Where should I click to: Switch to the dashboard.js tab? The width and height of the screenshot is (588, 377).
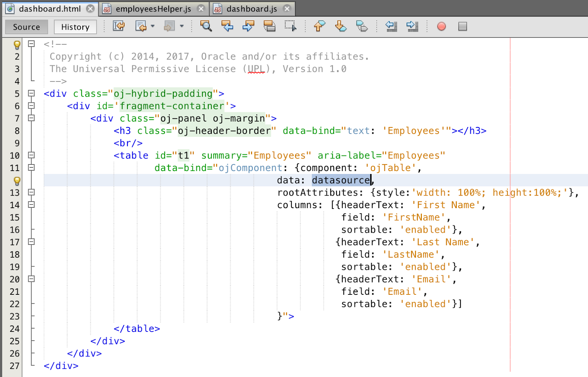click(x=250, y=8)
